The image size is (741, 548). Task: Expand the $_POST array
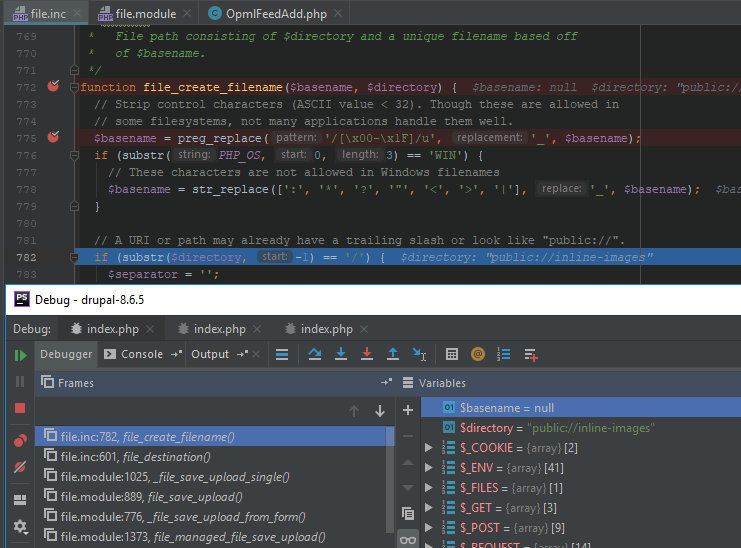click(x=429, y=527)
